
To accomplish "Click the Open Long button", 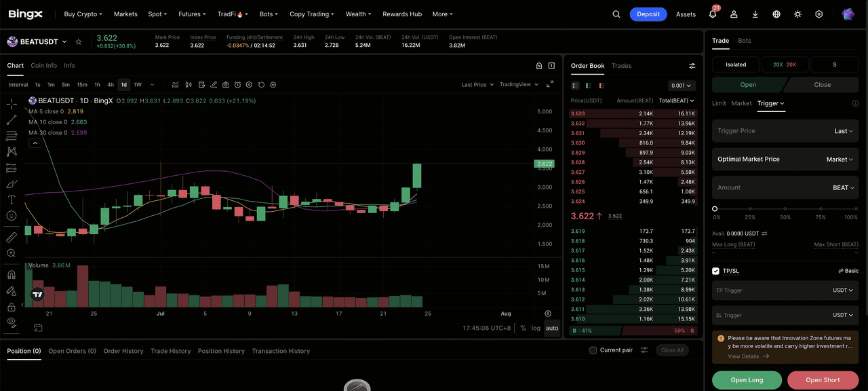I will coord(747,380).
